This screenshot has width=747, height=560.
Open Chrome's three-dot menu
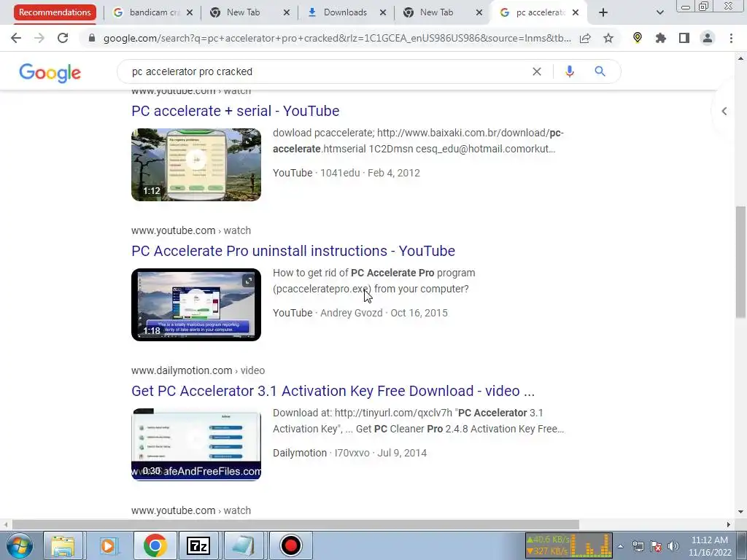[x=731, y=38]
